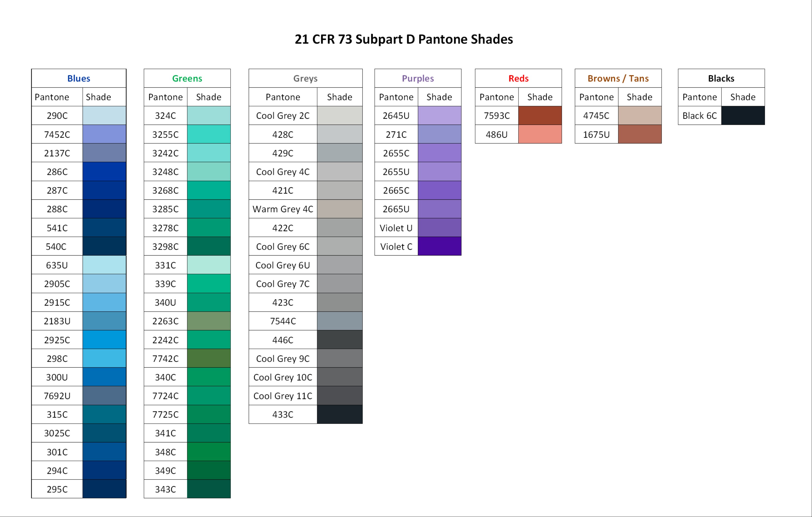Click the 4745C tan swatch
812x517 pixels.
click(x=640, y=115)
